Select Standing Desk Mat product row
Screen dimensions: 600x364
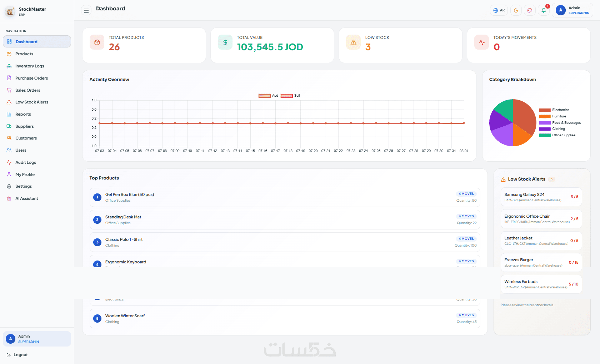(x=285, y=220)
